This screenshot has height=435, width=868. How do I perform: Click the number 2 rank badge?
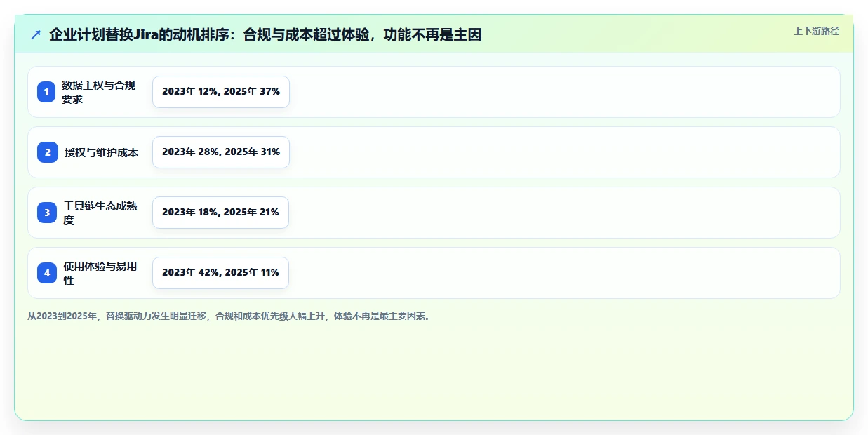47,152
